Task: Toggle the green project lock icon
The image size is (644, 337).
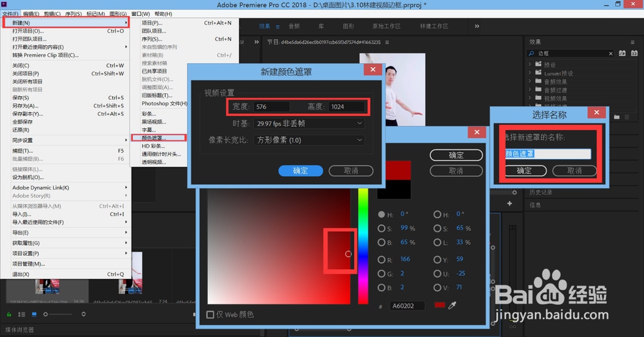Action: (8, 314)
